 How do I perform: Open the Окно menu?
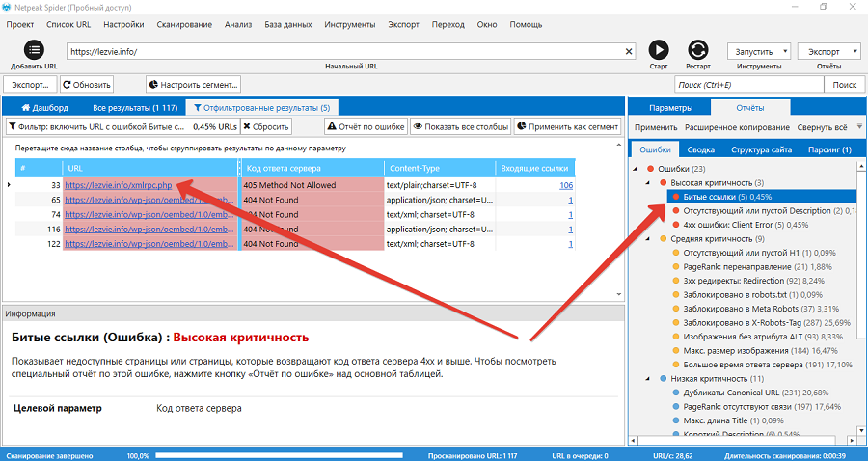tap(487, 24)
